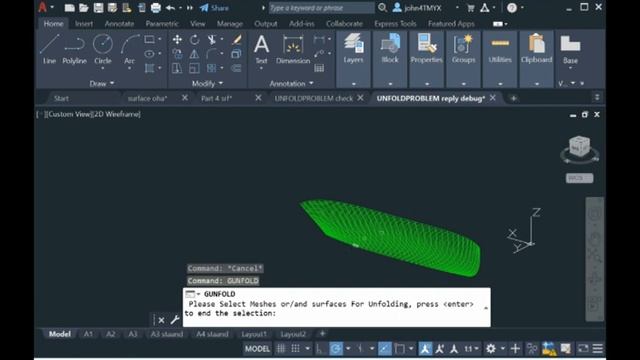The width and height of the screenshot is (640, 360).
Task: Click the Move tool icon
Action: click(x=177, y=40)
